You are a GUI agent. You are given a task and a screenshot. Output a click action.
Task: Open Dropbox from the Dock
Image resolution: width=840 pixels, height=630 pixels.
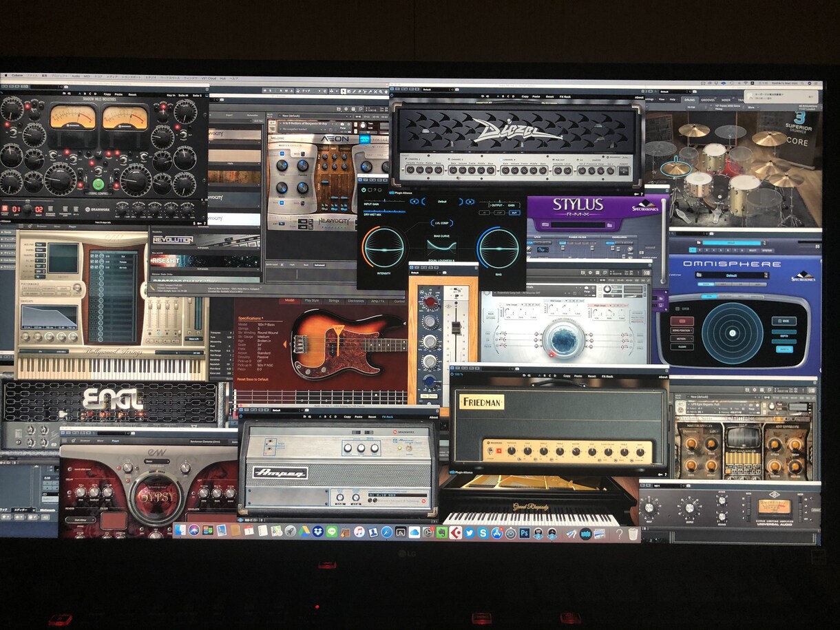pos(317,531)
